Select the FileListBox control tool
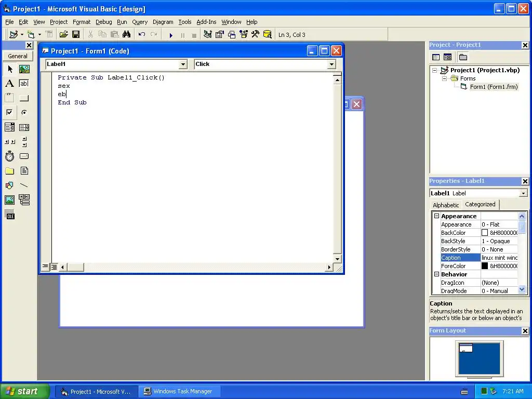The image size is (532, 399). point(24,170)
